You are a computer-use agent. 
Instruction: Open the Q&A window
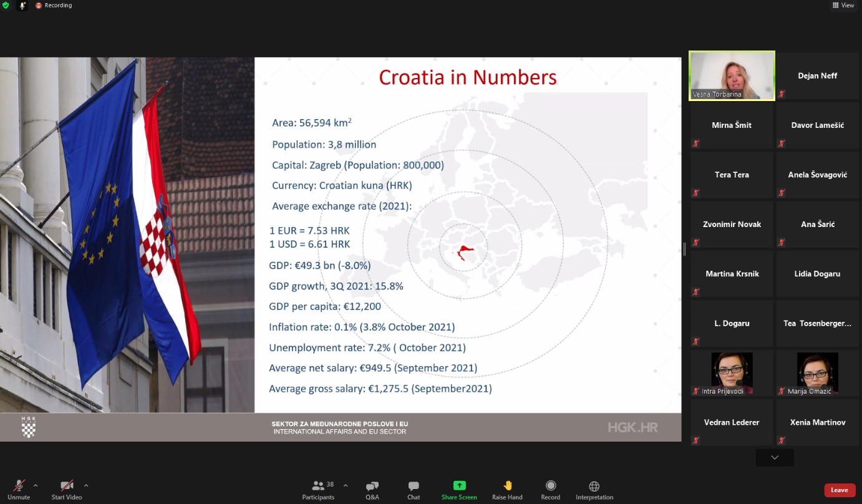coord(372,489)
